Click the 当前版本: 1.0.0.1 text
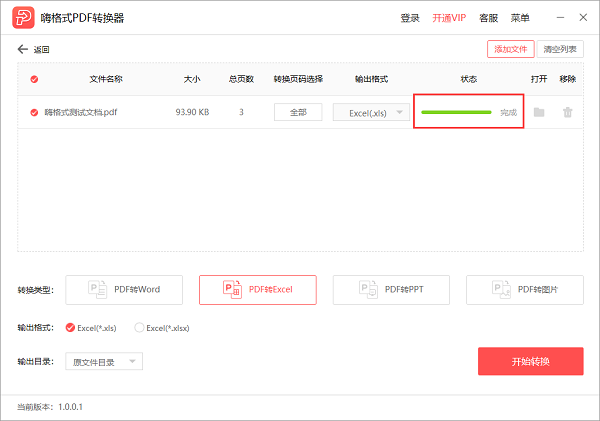Screen dimensions: 600x421 (50, 407)
